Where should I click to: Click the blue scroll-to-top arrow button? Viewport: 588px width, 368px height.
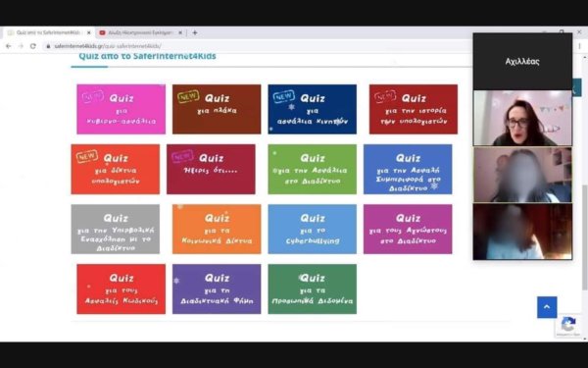(547, 307)
